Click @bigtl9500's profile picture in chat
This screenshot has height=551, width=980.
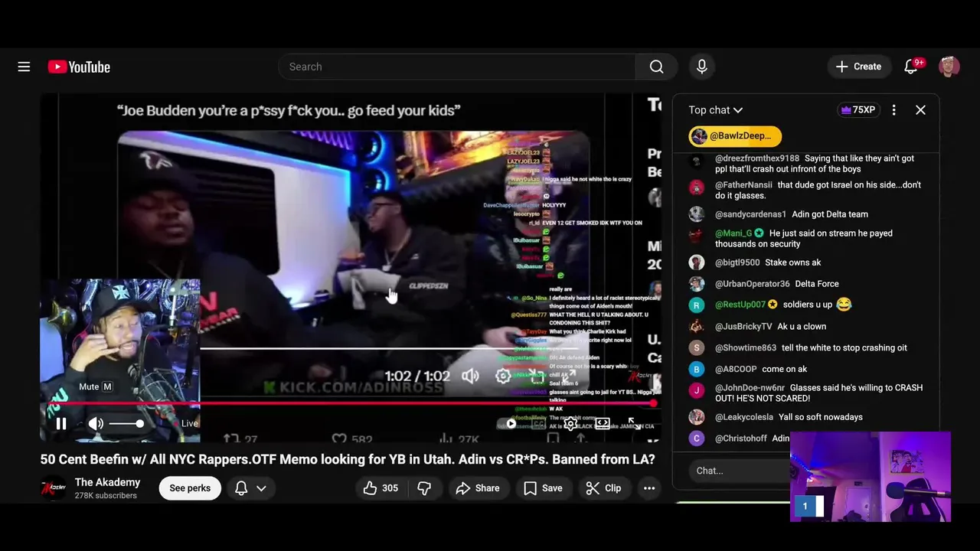(x=696, y=262)
